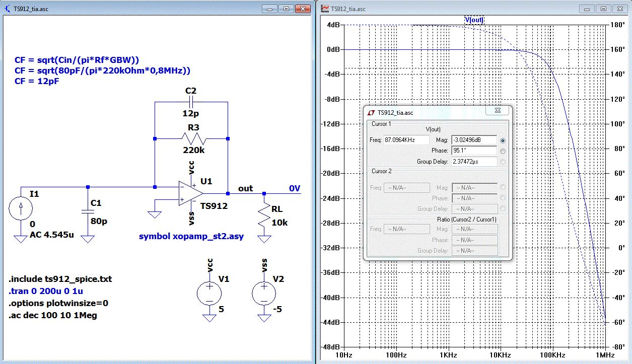
Task: Click the Cursor 1 Phase value field
Action: pos(474,151)
